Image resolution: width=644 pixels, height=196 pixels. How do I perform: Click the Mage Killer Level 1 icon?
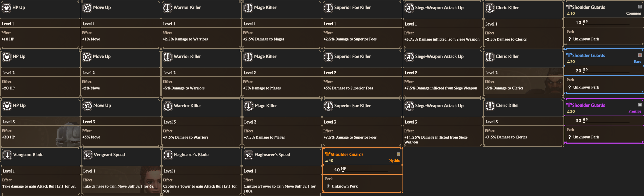(248, 8)
